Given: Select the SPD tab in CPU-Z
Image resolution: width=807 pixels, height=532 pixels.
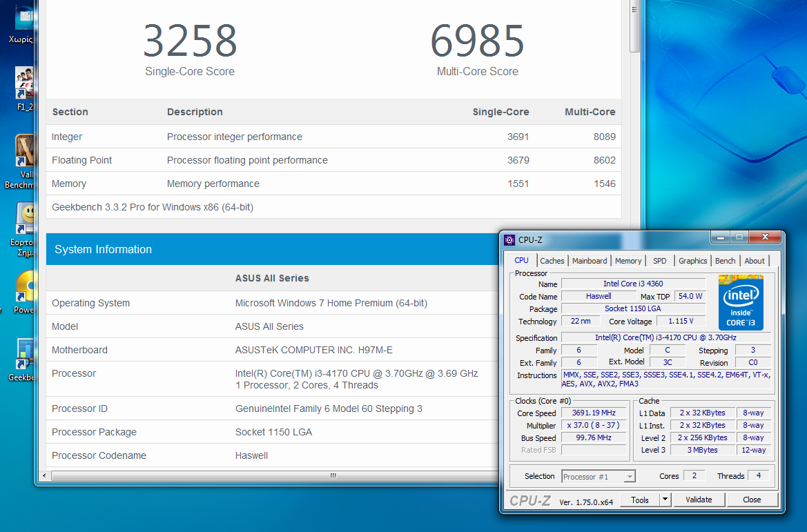Looking at the screenshot, I should (659, 261).
